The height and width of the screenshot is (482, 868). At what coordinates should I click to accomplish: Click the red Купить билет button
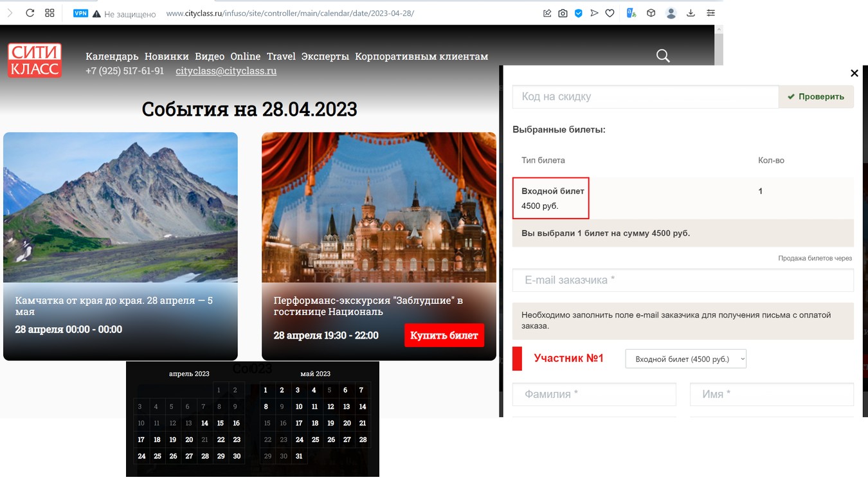click(444, 335)
